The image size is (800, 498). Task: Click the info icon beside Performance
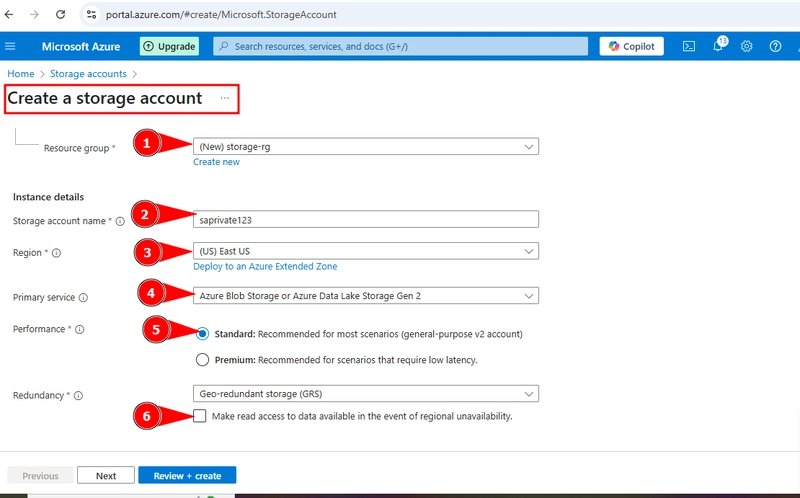point(80,329)
